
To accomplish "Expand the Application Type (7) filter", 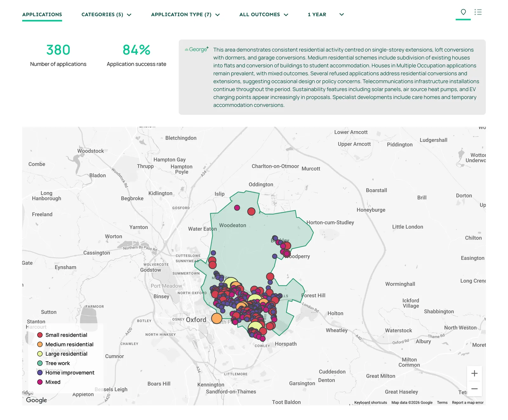I will (x=185, y=15).
